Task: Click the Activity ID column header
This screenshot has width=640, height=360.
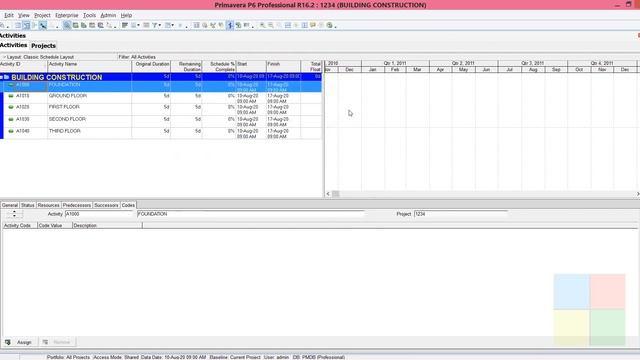Action: [23, 67]
